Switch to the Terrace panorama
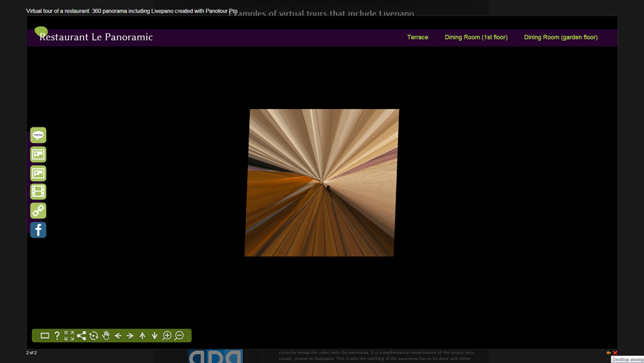 coord(417,37)
